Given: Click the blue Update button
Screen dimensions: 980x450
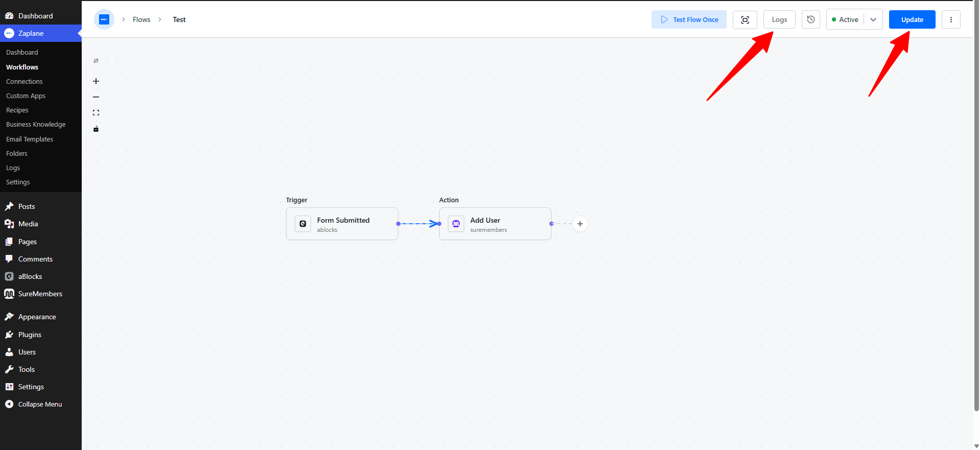Looking at the screenshot, I should point(912,19).
